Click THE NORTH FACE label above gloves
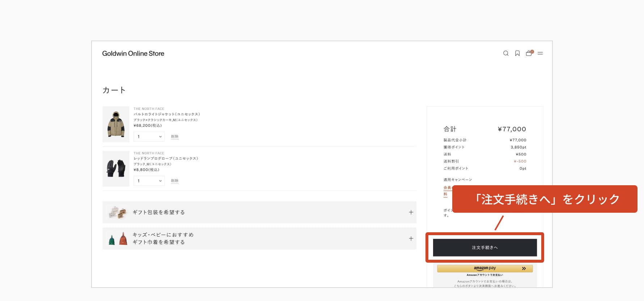The height and width of the screenshot is (301, 644). [149, 153]
